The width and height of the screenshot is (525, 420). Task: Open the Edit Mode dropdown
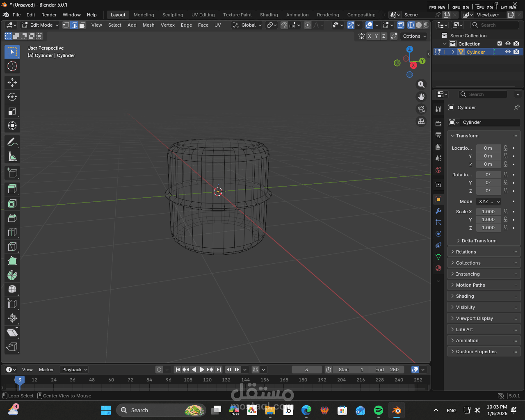tap(40, 25)
